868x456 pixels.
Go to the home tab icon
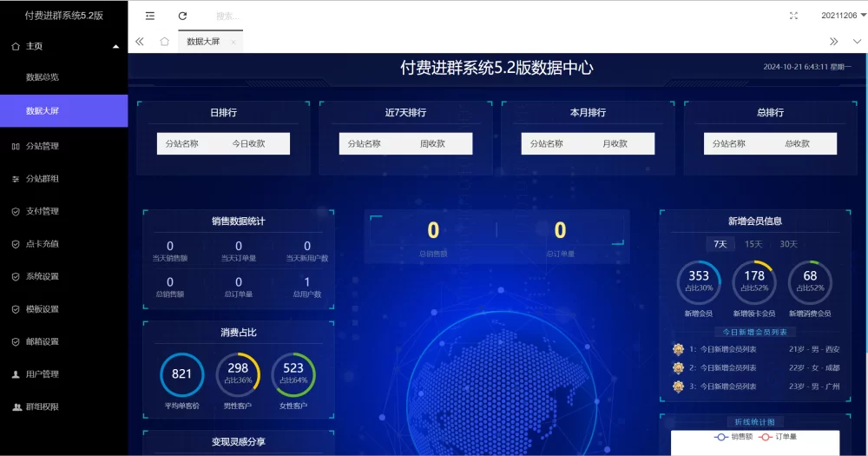pos(164,42)
